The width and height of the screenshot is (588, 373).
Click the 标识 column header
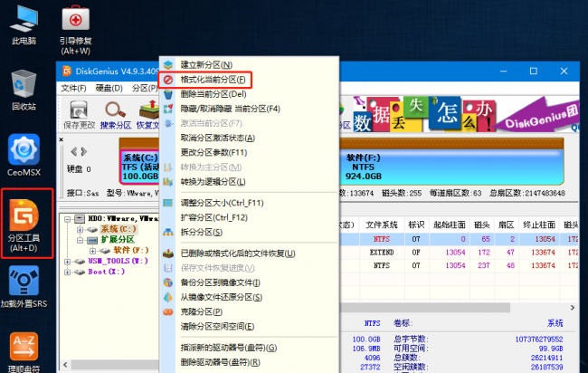pyautogui.click(x=416, y=225)
